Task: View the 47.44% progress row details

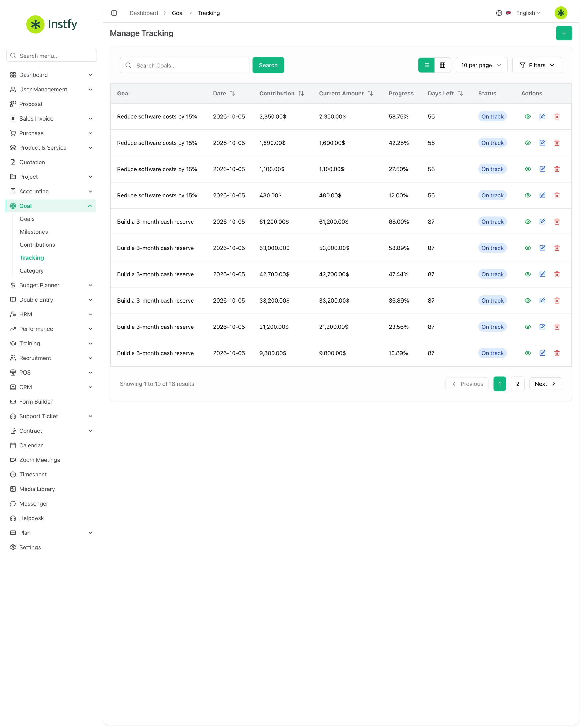Action: [x=527, y=274]
